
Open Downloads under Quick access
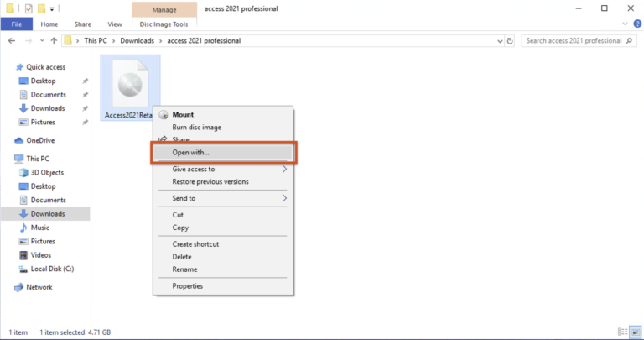click(x=48, y=108)
